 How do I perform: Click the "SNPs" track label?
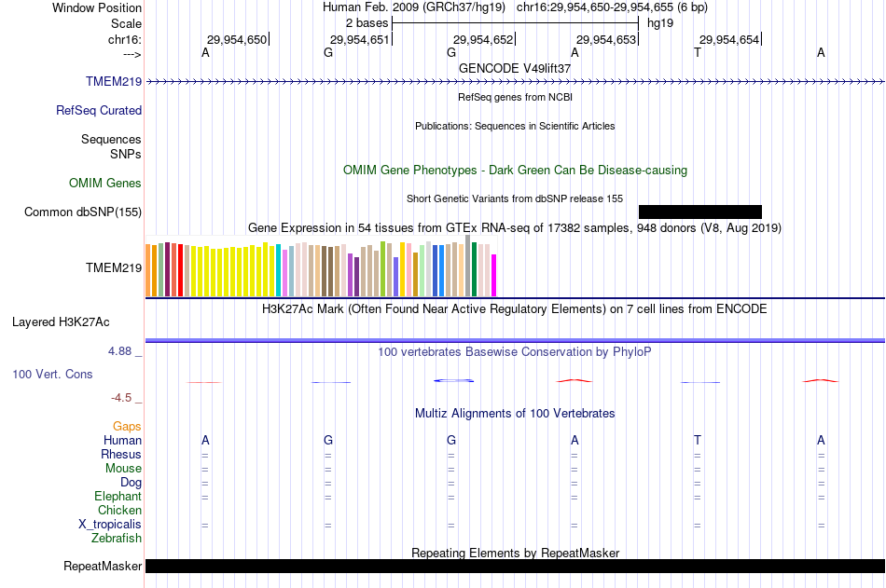(x=126, y=154)
